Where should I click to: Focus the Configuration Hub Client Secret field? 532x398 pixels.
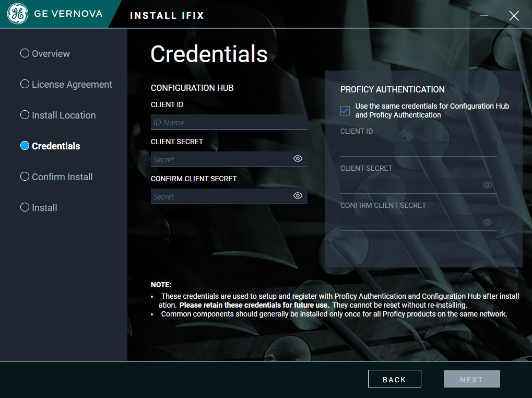[x=229, y=159]
